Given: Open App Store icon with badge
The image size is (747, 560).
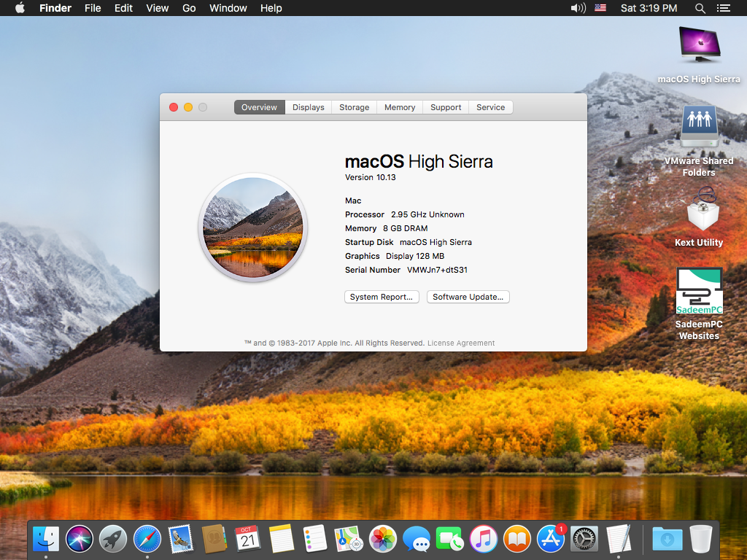Looking at the screenshot, I should tap(551, 539).
